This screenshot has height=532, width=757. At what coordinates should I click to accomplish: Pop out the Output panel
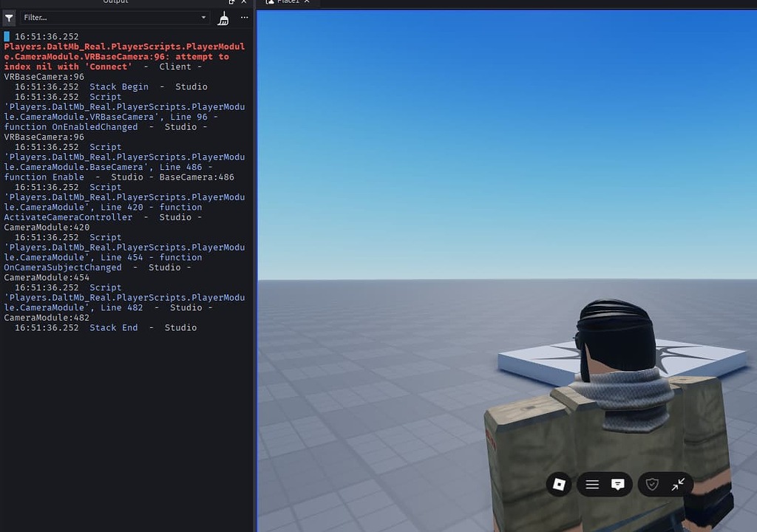tap(231, 2)
